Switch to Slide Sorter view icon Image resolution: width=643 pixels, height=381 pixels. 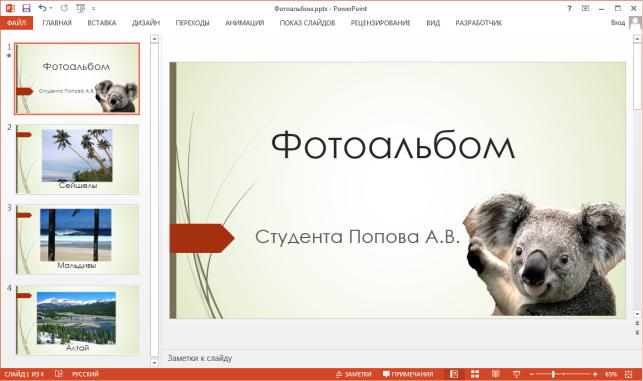(x=475, y=374)
